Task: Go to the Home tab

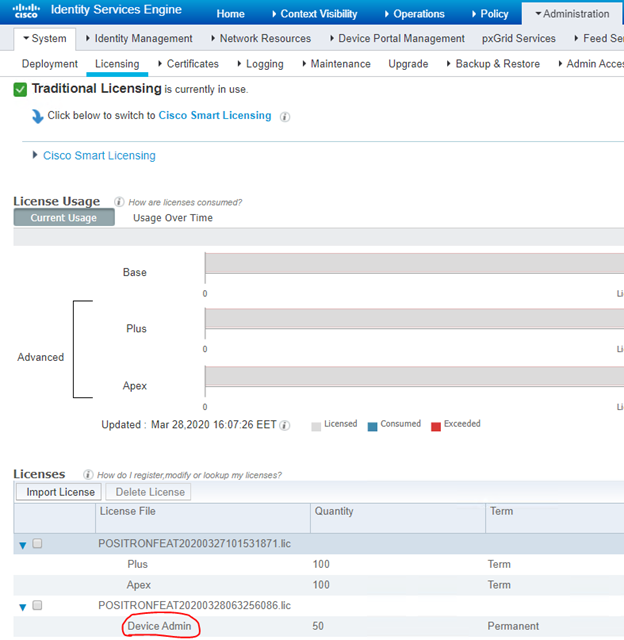Action: click(231, 14)
